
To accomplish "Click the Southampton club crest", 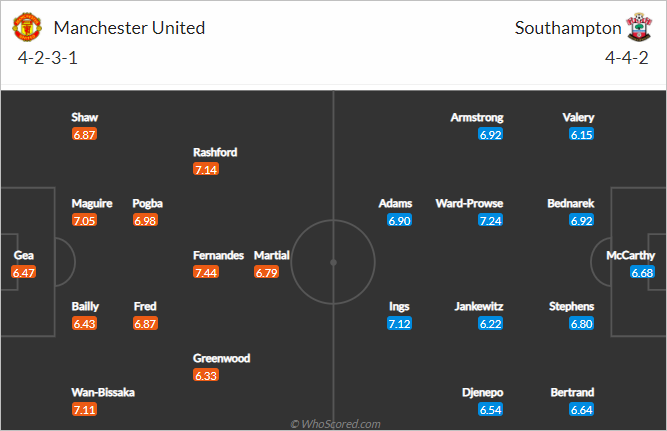I will click(x=638, y=27).
